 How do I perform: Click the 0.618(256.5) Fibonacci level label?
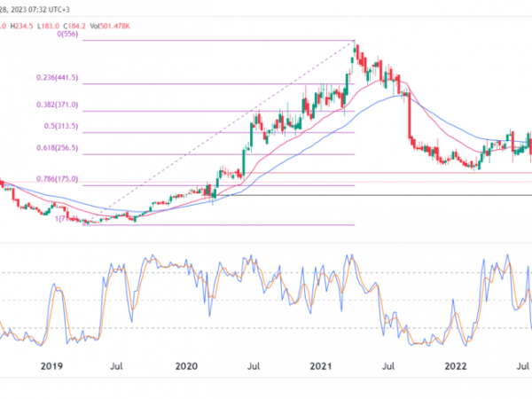pos(58,148)
